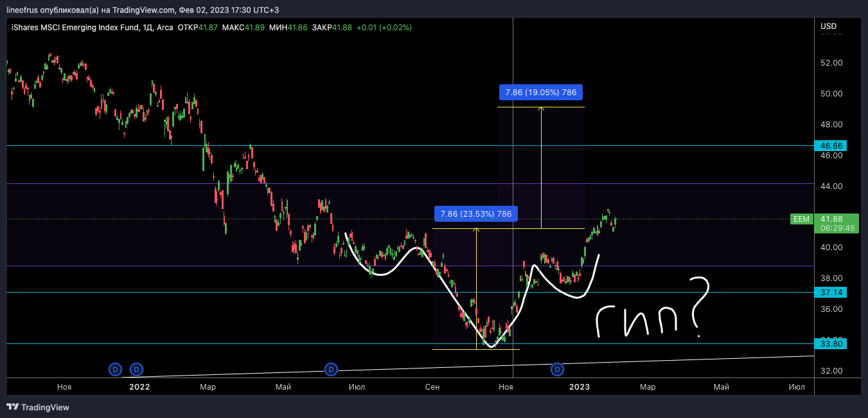Click the 7.86 (23.53%) measurement label
868x418 pixels.
(476, 214)
